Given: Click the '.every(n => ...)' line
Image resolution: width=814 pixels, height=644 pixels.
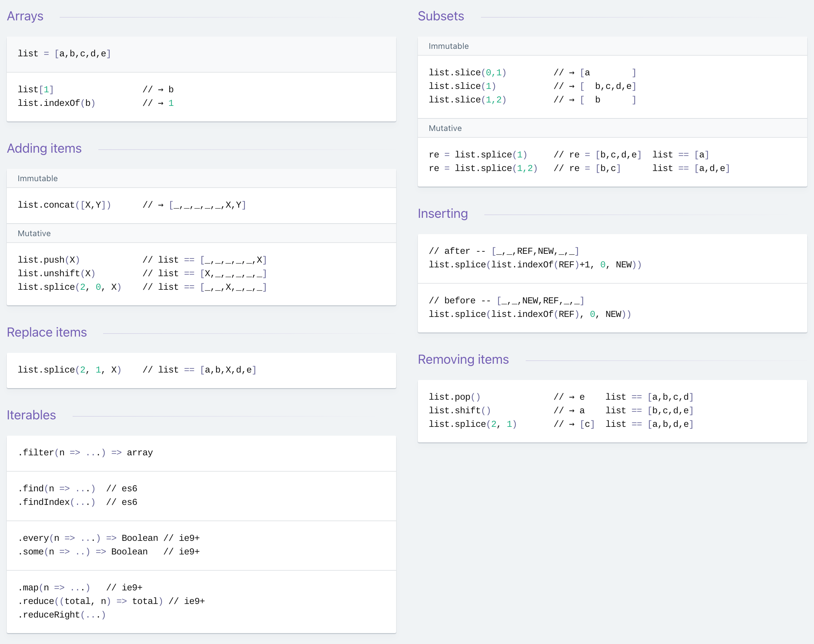Looking at the screenshot, I should pyautogui.click(x=109, y=538).
